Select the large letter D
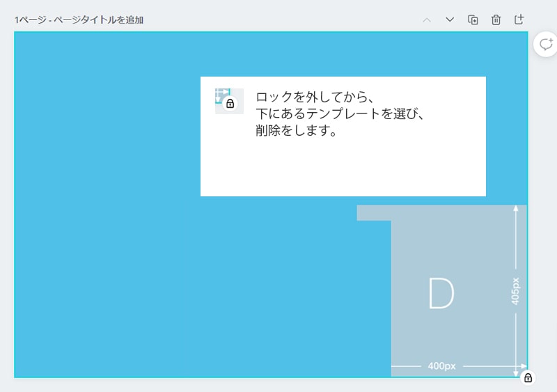Screen dimensions: 557x392 [x=440, y=294]
